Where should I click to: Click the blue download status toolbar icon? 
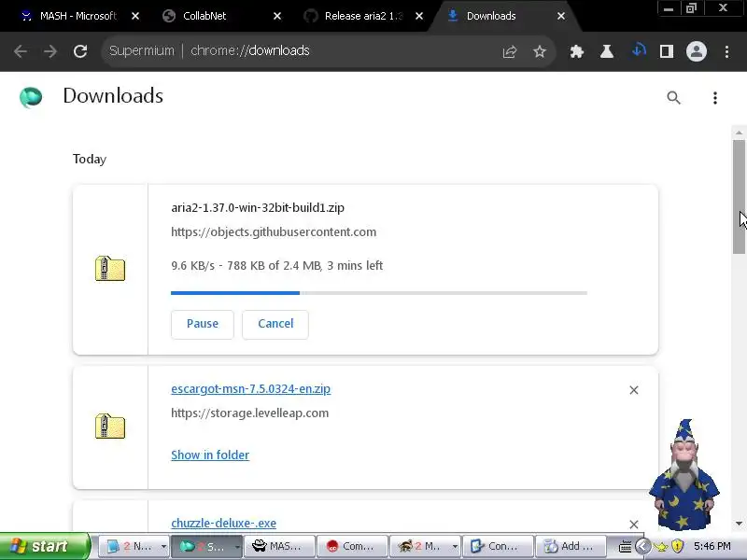[x=639, y=50]
